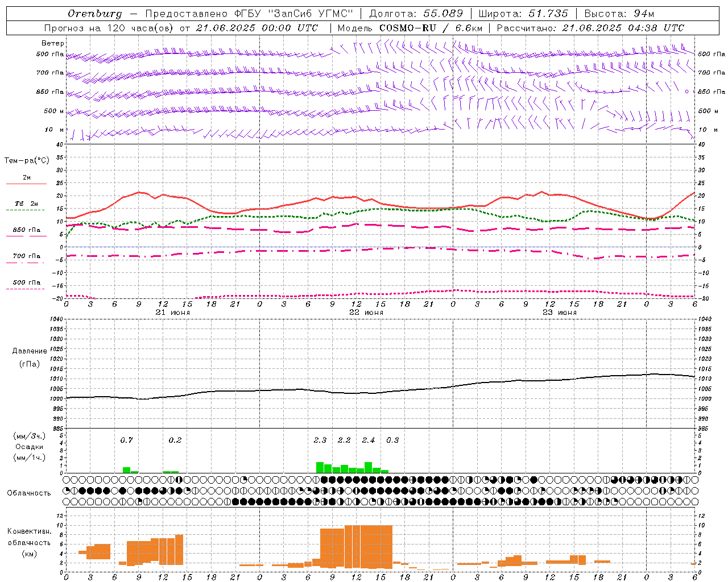Click the precipitation value "2.4"
This screenshot has height=582, width=728.
point(368,440)
